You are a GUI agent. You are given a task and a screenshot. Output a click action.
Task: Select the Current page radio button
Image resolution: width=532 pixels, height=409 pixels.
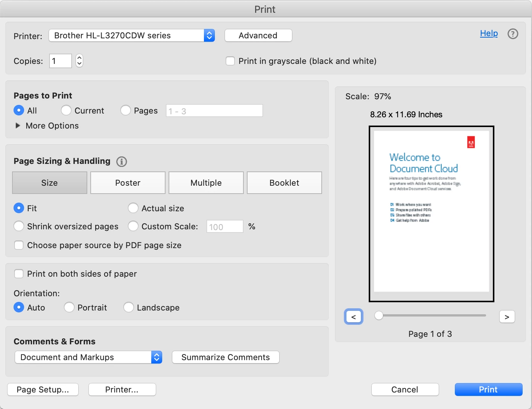[x=66, y=110]
